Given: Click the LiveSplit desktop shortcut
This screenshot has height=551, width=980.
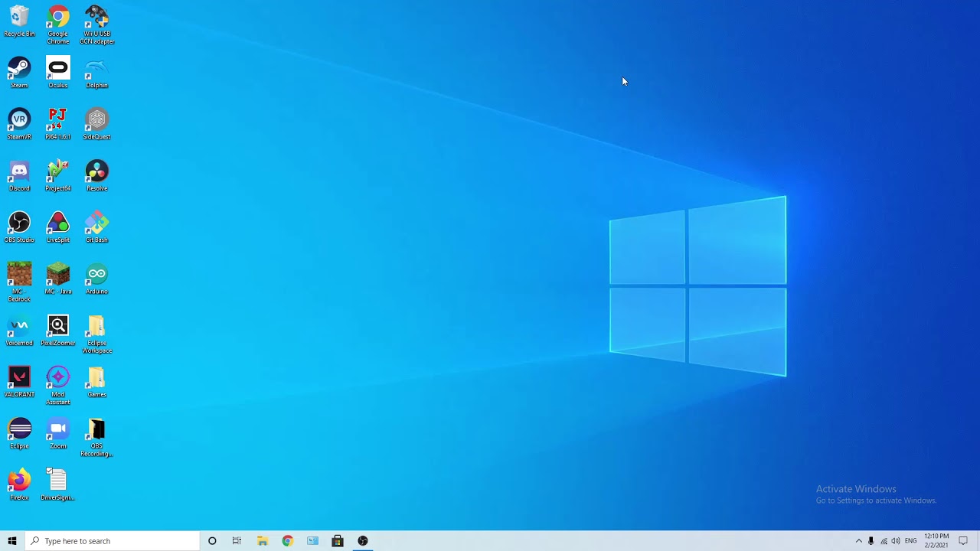Looking at the screenshot, I should point(58,227).
